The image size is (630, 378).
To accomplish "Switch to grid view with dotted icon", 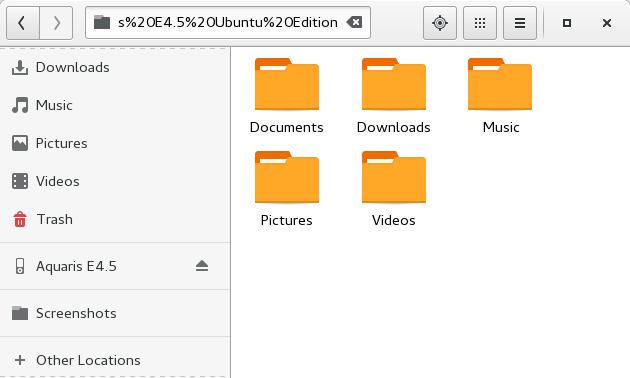I will [480, 23].
